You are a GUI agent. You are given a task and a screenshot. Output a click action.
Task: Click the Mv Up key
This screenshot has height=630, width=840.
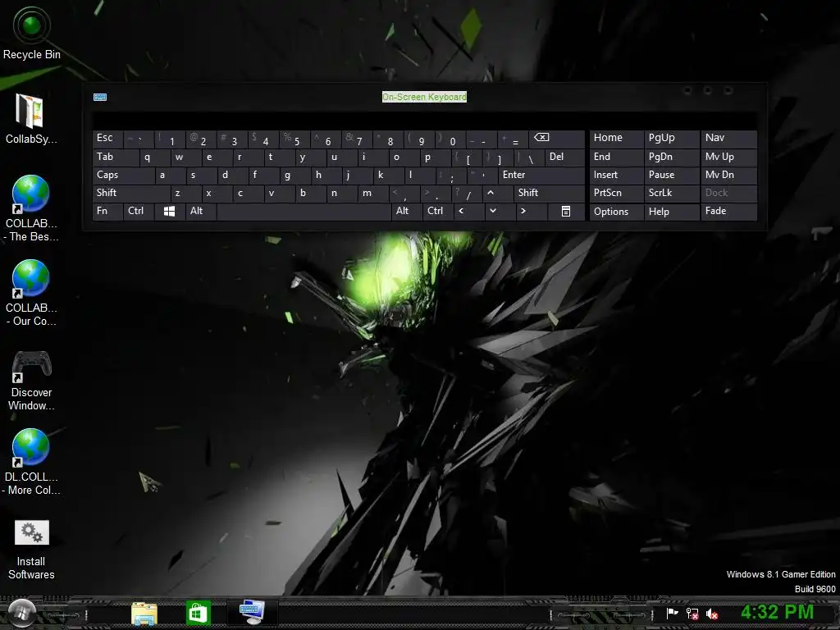click(729, 157)
